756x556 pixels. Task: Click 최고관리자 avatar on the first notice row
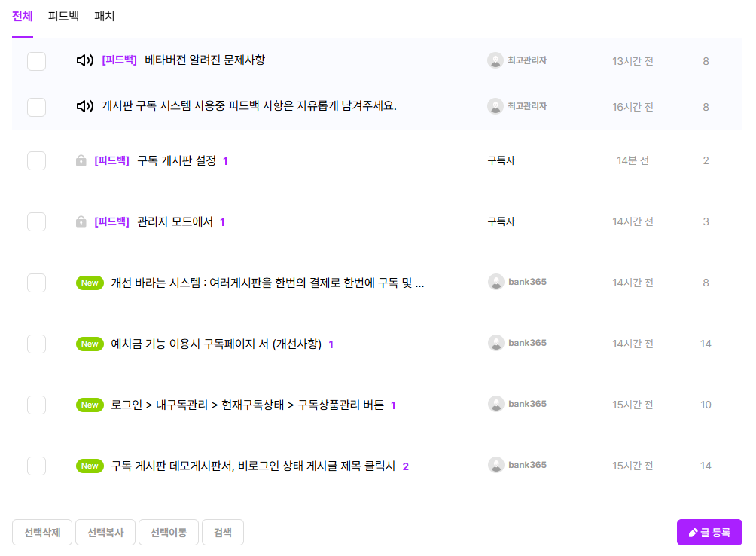495,60
